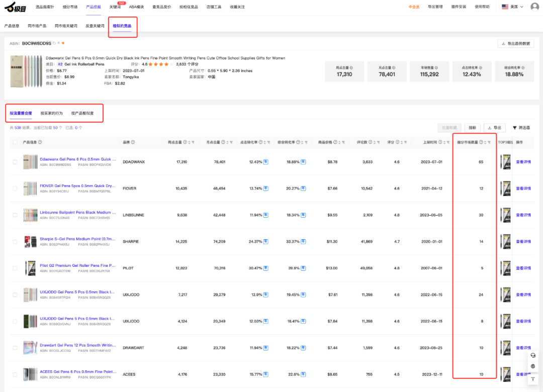Click the filter funnel icon of 细分市场数量 column
Screen dimensions: 543x392
(489, 142)
